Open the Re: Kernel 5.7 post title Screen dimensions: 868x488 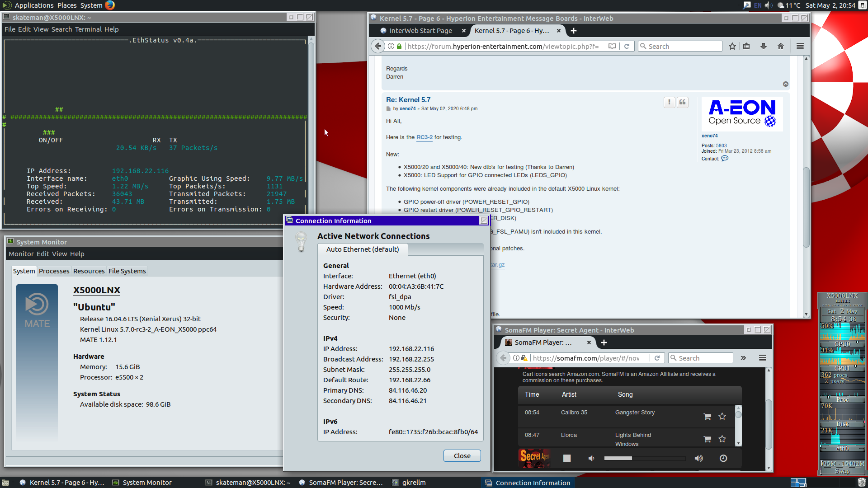[x=408, y=100]
